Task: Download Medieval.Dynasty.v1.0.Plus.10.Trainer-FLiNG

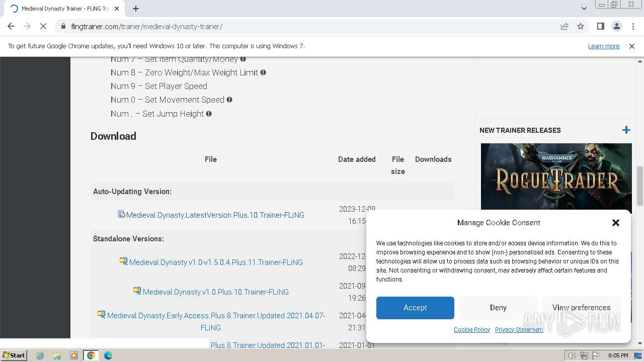Action: point(216,292)
